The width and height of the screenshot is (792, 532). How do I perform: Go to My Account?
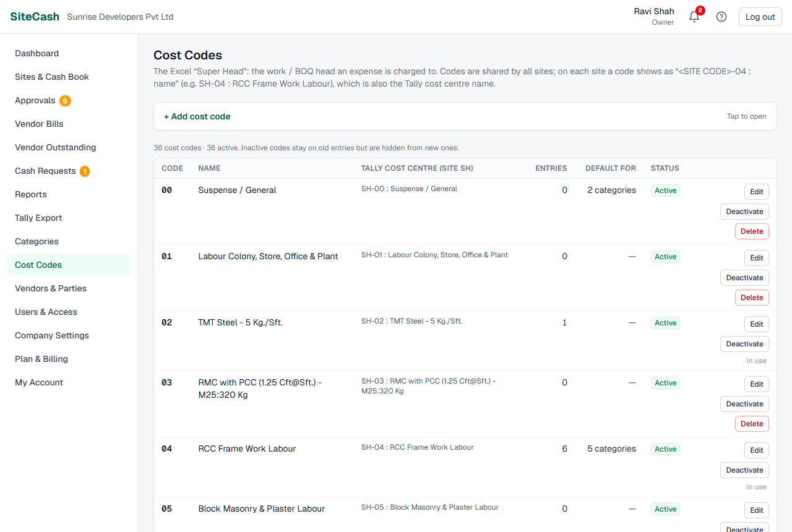tap(69, 382)
